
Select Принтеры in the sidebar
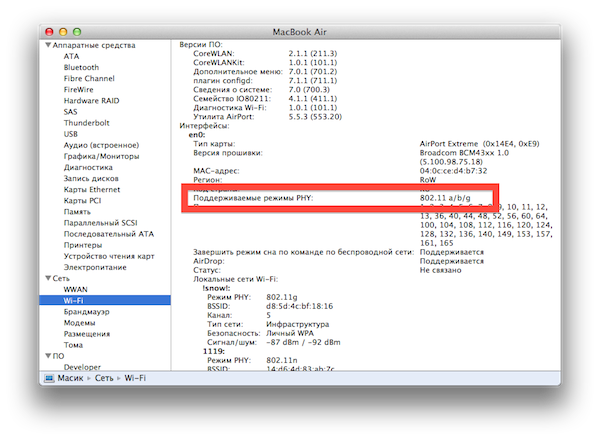pos(83,245)
